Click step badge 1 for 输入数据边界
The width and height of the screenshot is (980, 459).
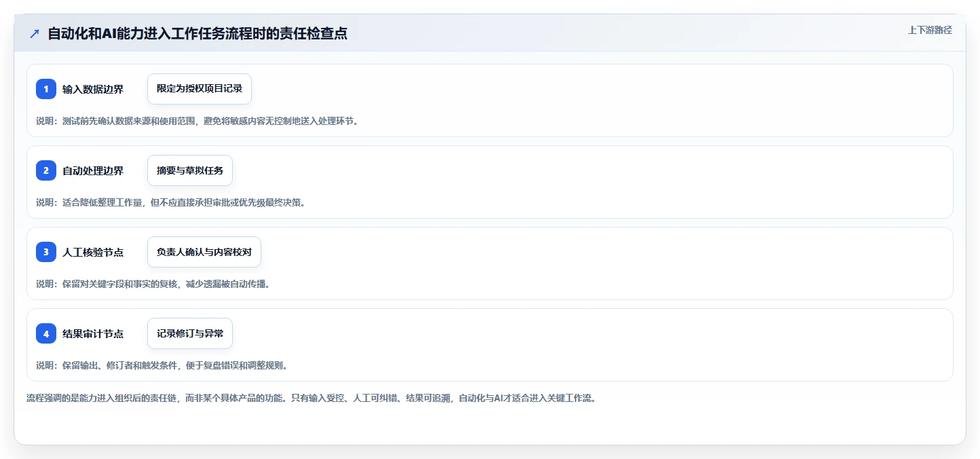[x=46, y=89]
